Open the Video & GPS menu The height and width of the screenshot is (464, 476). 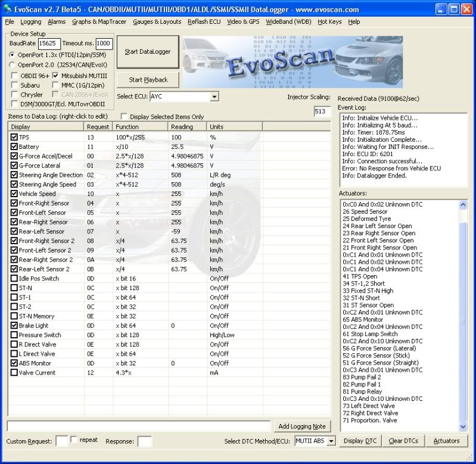(x=243, y=21)
